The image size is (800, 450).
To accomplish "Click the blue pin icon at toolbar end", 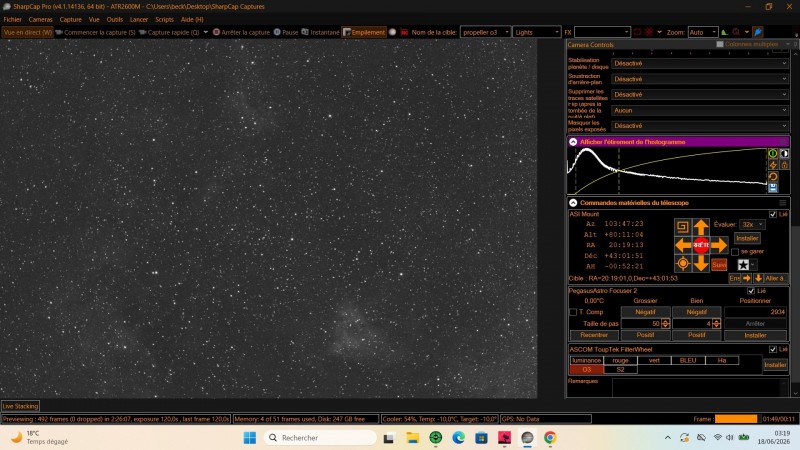I will [758, 32].
